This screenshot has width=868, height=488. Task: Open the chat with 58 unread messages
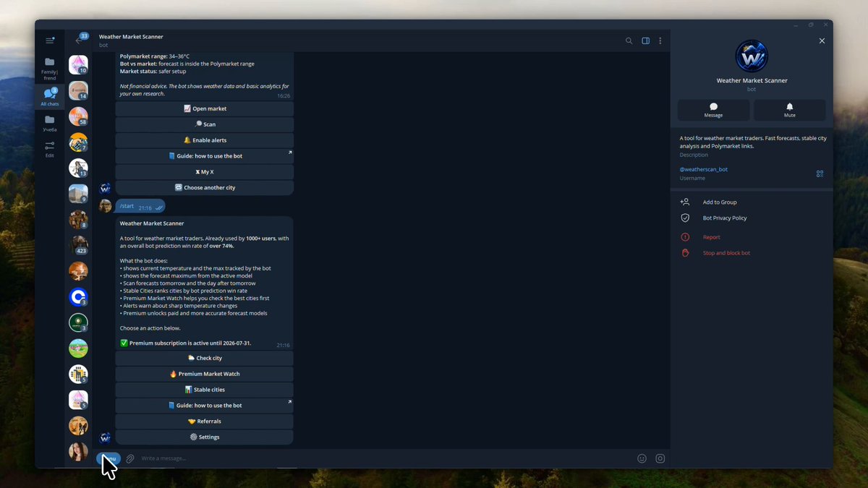78,116
